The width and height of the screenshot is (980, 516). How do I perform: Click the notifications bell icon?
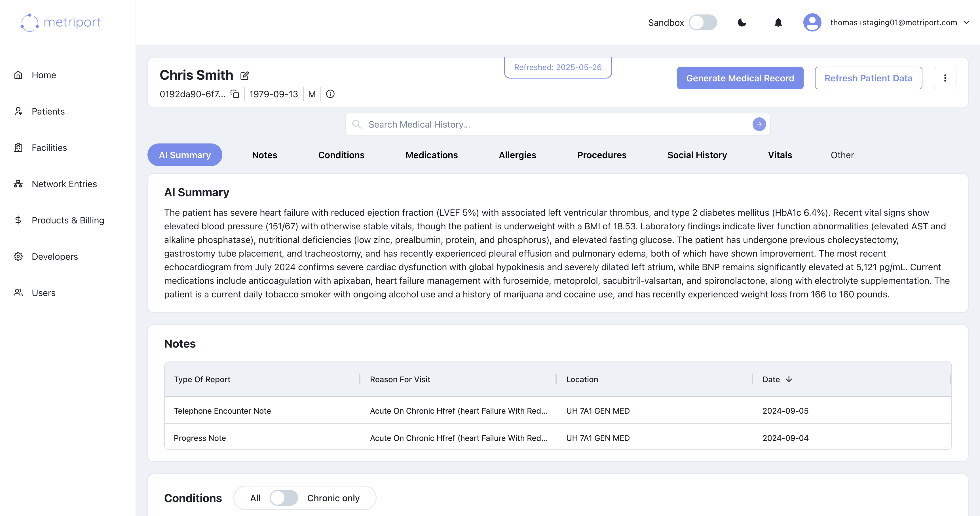tap(778, 23)
